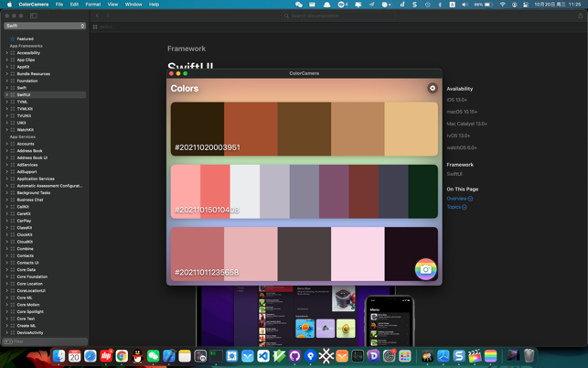The height and width of the screenshot is (368, 588).
Task: Go forward in documentation navigation
Action: (108, 16)
